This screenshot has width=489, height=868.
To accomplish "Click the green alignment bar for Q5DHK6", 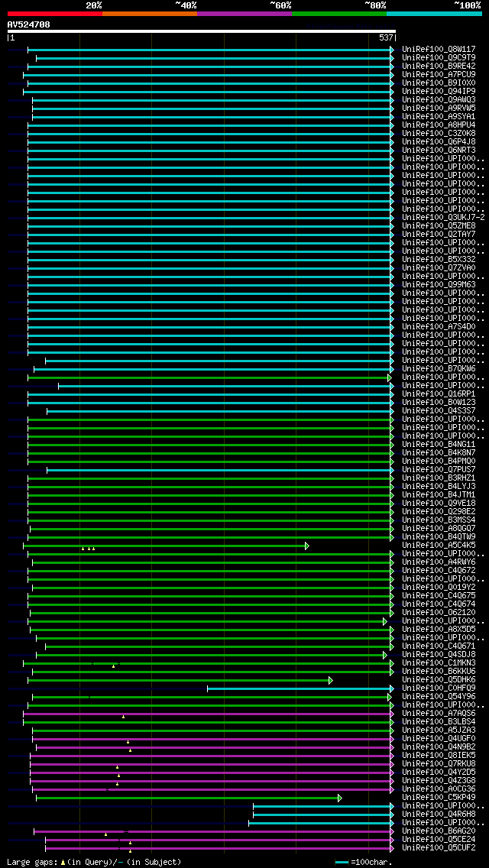I will [x=180, y=680].
